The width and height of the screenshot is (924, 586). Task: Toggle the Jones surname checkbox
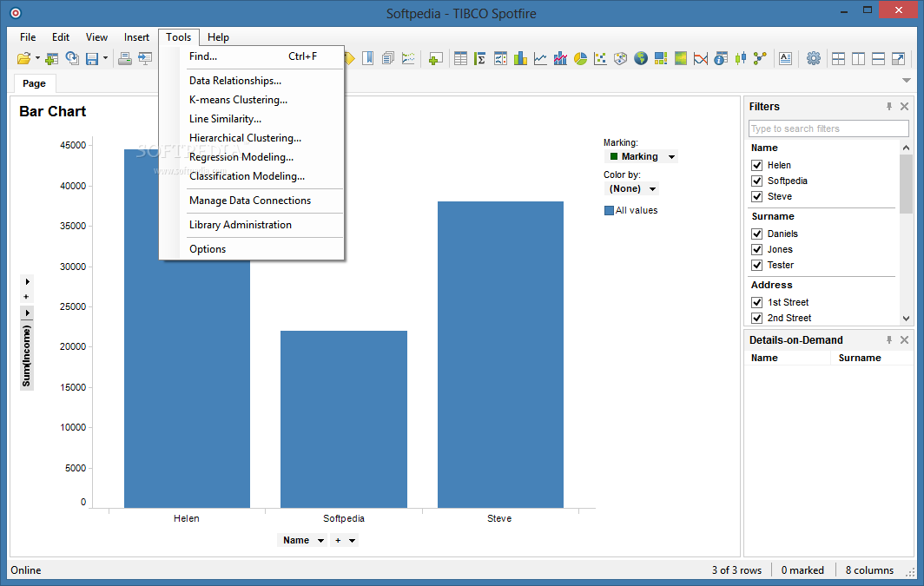(757, 250)
